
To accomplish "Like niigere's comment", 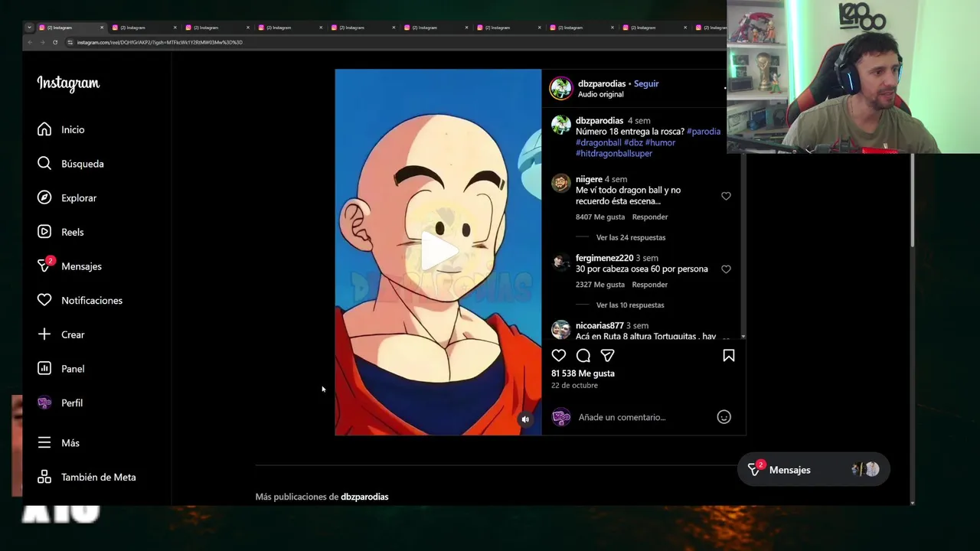I will pos(726,196).
